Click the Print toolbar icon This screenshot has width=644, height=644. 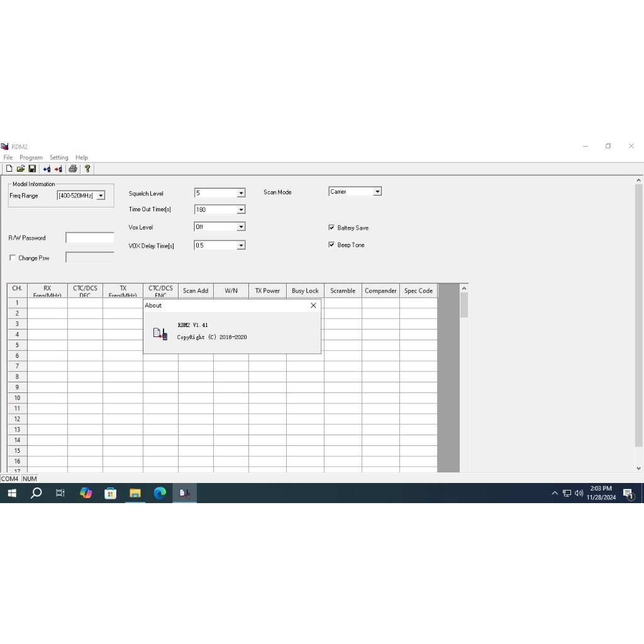tap(73, 169)
